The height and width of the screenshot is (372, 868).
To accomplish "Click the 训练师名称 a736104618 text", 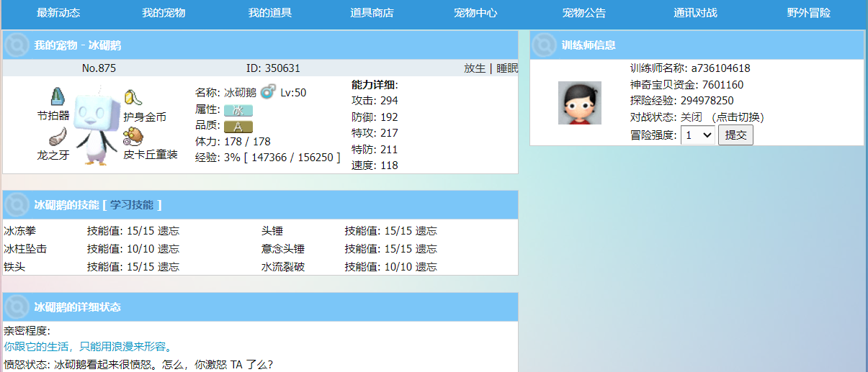I will pos(690,68).
